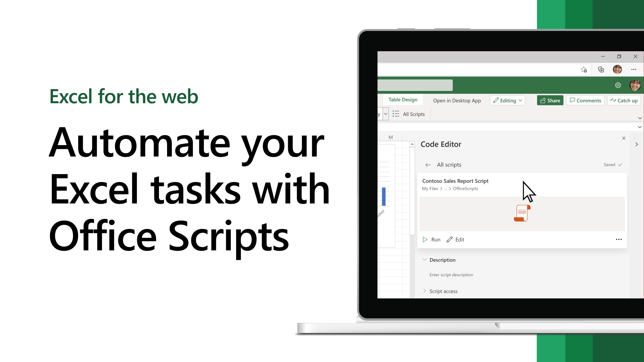Viewport: 644px width, 362px height.
Task: Click the settings gear icon
Action: [x=618, y=85]
